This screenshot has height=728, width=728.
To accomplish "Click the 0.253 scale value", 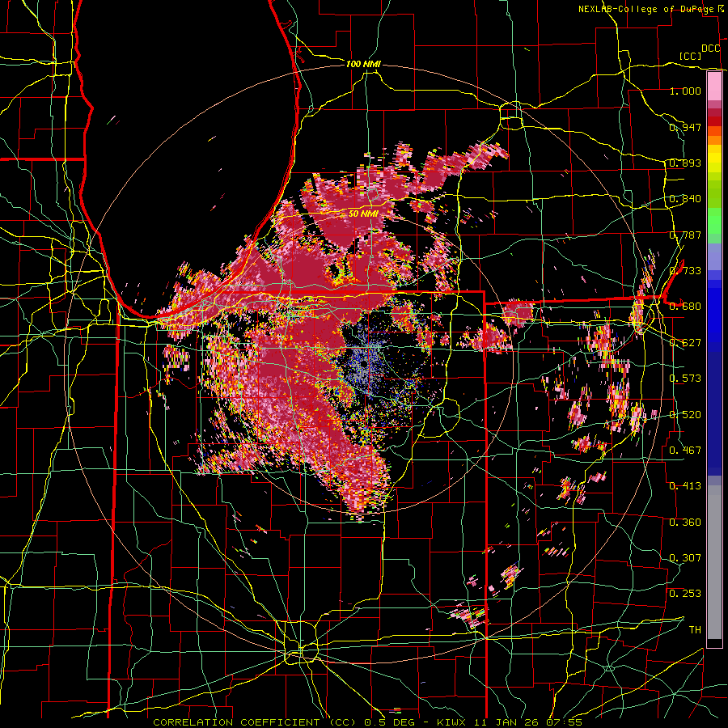I will tap(685, 594).
